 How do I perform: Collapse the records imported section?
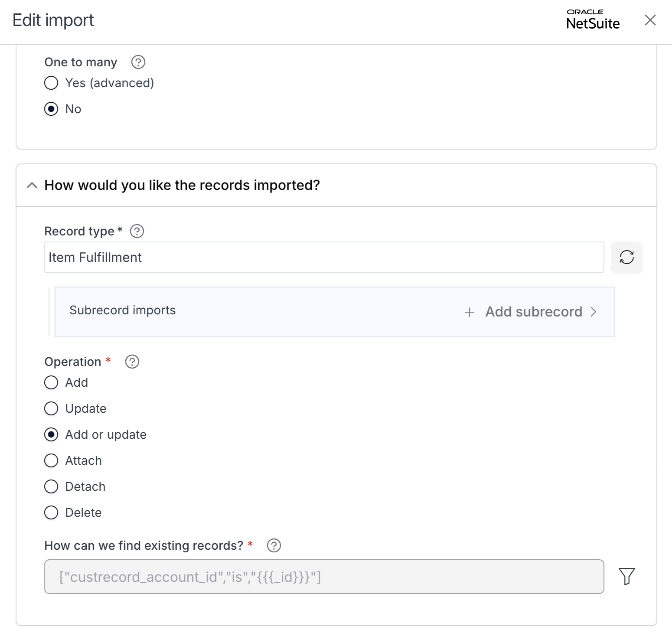tap(32, 185)
